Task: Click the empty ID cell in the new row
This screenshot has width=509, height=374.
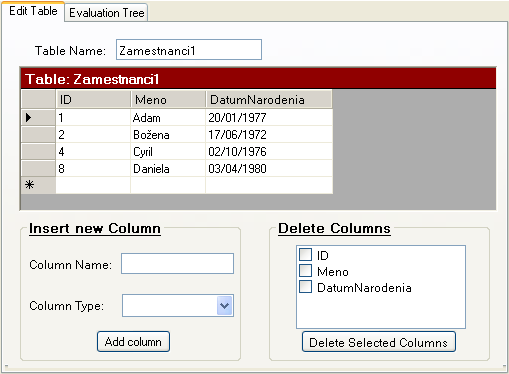Action: pyautogui.click(x=93, y=185)
